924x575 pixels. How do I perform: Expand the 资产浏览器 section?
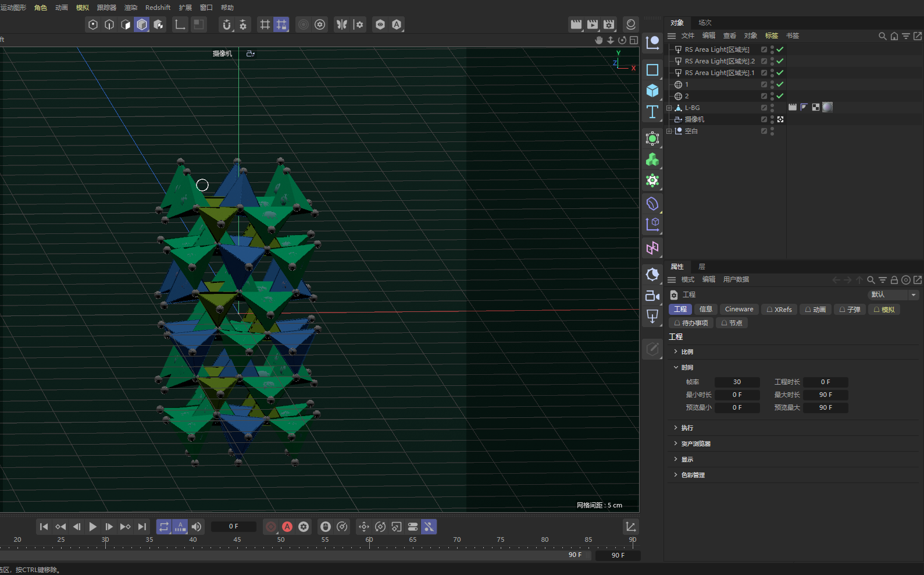(676, 443)
